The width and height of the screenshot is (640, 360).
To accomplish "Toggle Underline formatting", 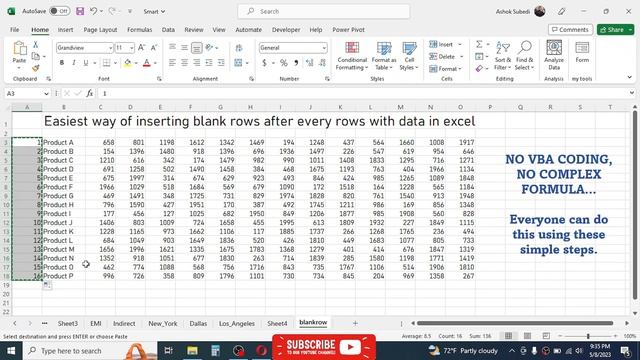I will [x=85, y=63].
